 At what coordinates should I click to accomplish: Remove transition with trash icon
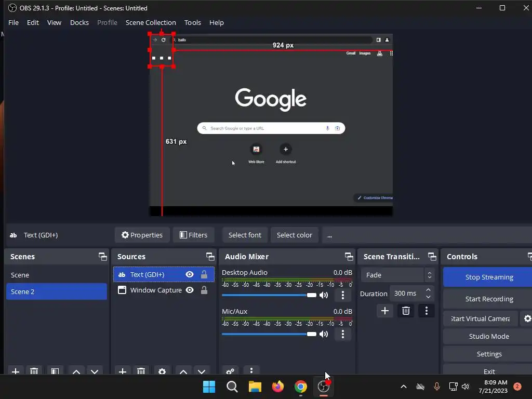(406, 311)
